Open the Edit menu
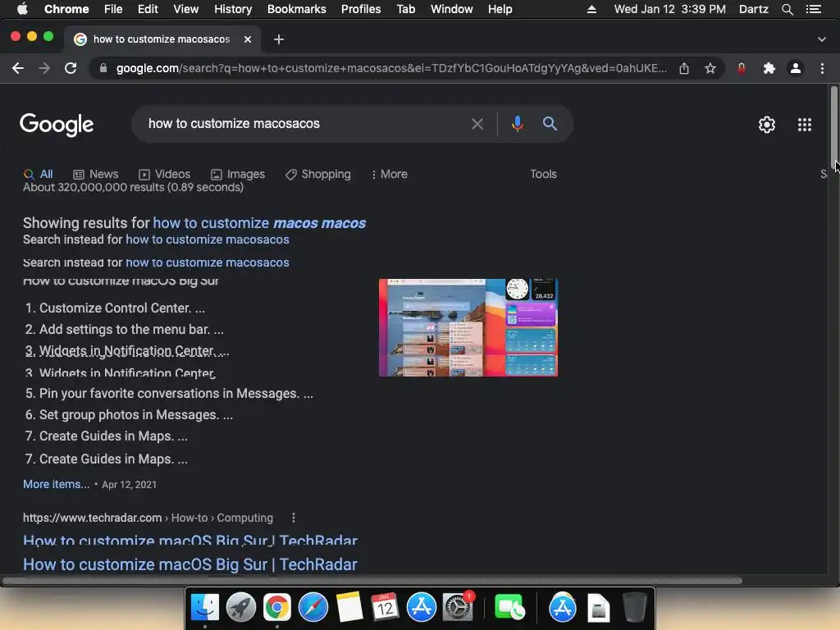The width and height of the screenshot is (840, 630). point(148,9)
